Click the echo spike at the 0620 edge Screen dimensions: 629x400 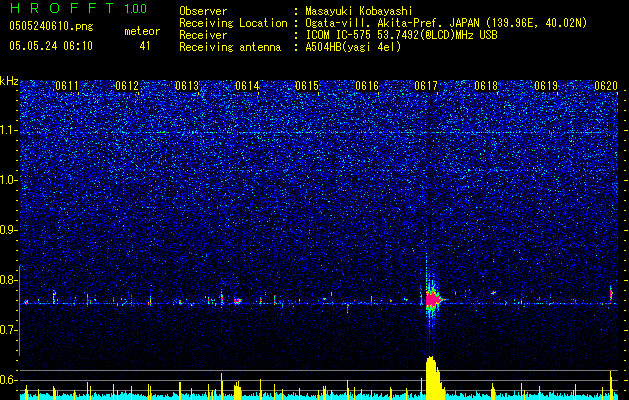coord(611,293)
